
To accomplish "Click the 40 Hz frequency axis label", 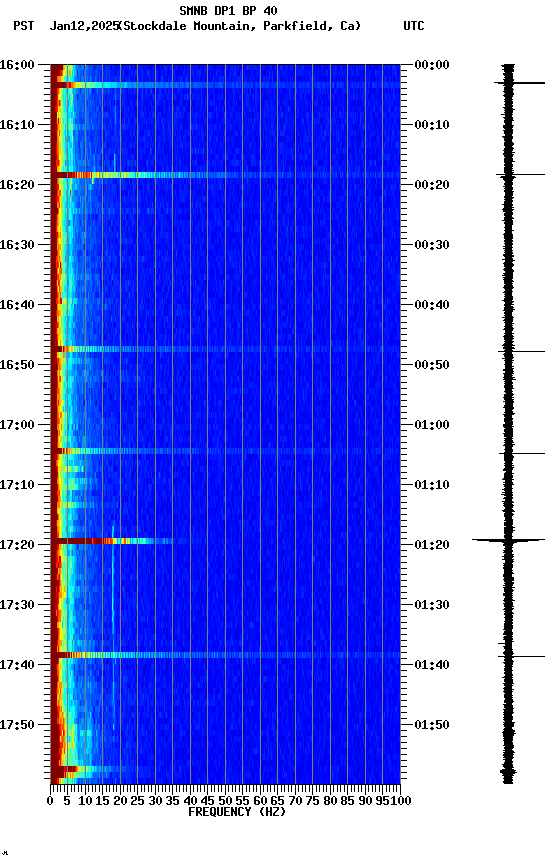I will [x=190, y=801].
